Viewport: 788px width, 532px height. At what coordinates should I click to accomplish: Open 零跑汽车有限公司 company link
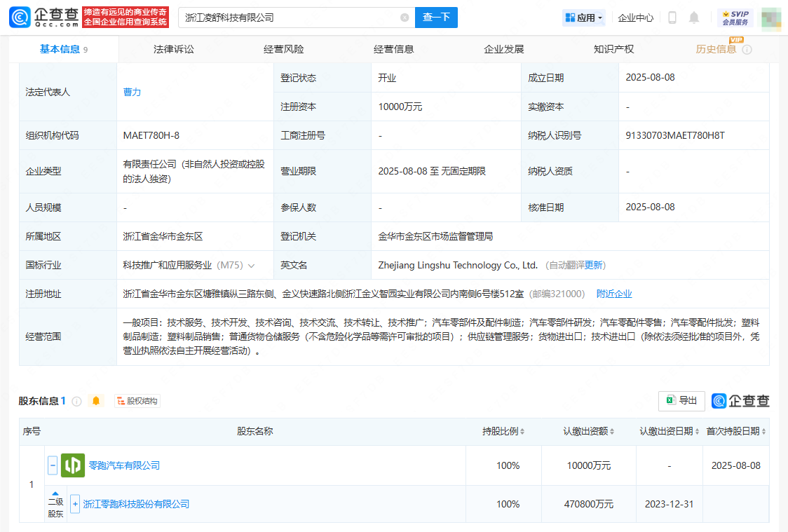tap(124, 465)
